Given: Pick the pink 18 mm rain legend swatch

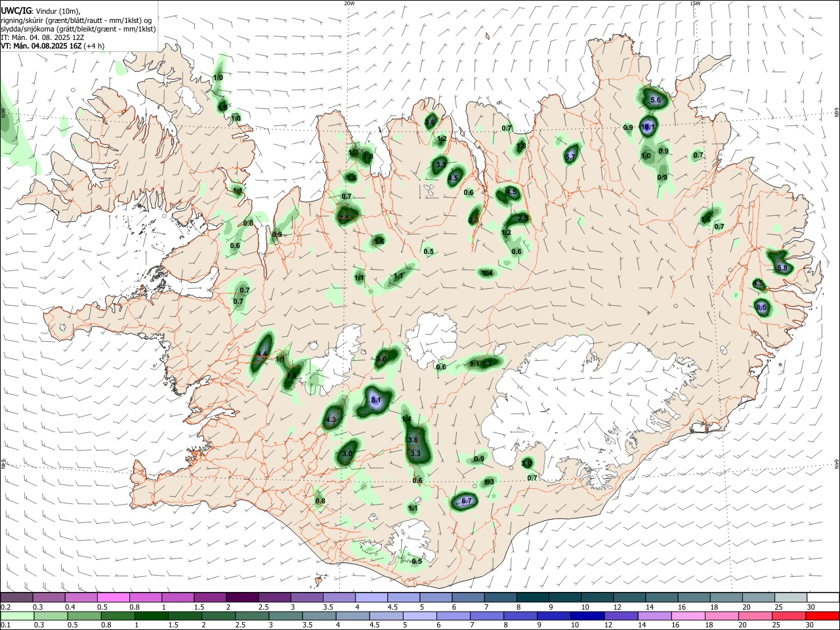Looking at the screenshot, I should pos(721,616).
